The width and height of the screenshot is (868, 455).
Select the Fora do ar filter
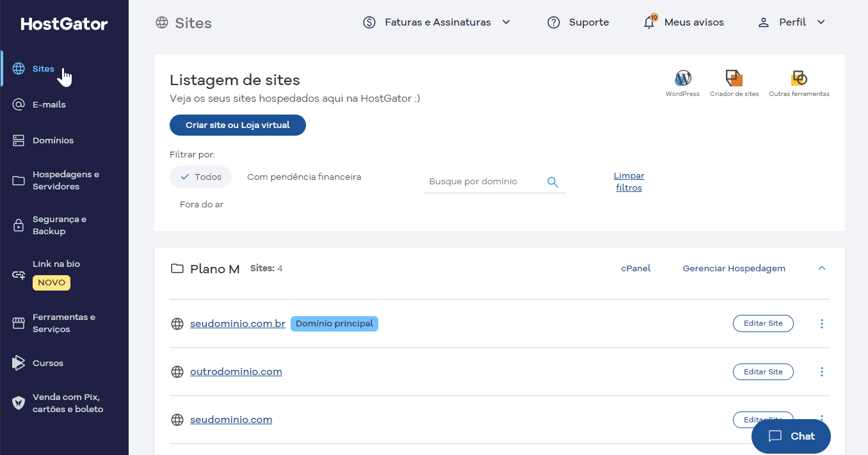202,205
